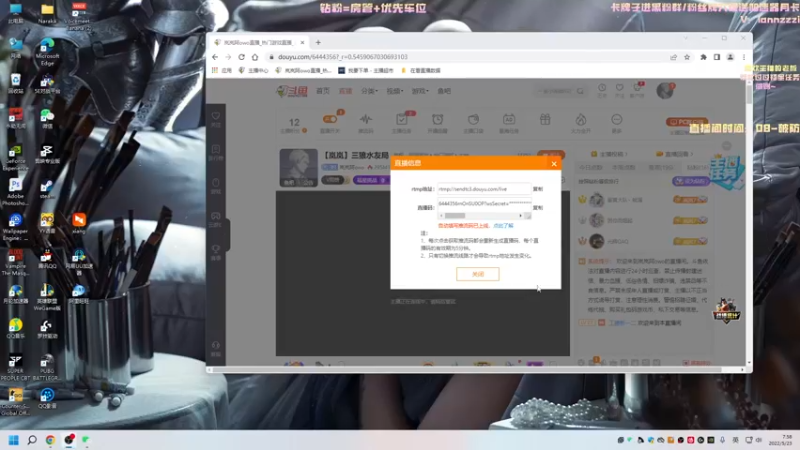The image size is (800, 450).
Task: Go back in the Chrome browser
Action: 215,57
